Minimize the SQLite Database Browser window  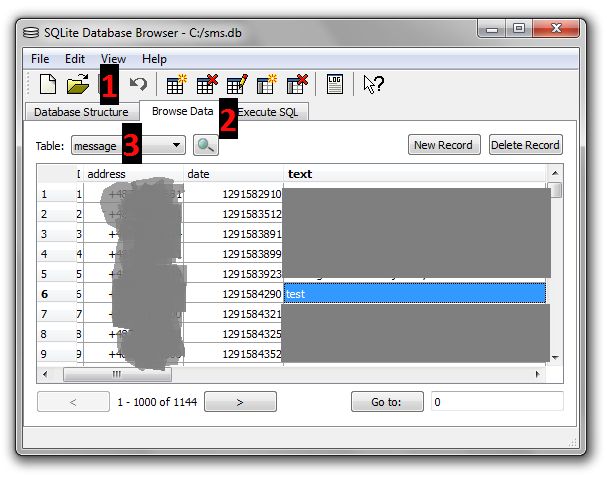click(x=492, y=29)
